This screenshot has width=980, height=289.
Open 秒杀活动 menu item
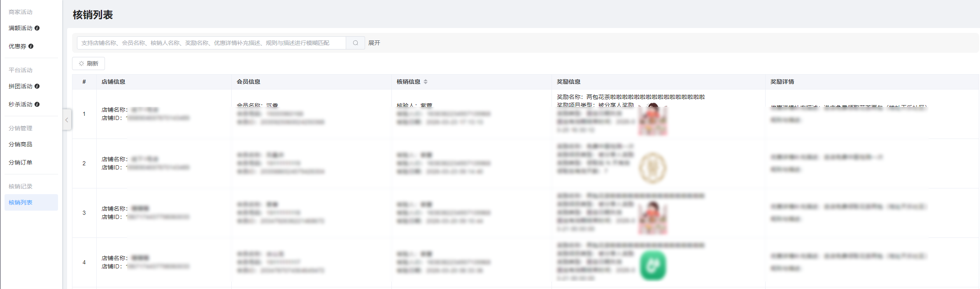[x=21, y=104]
